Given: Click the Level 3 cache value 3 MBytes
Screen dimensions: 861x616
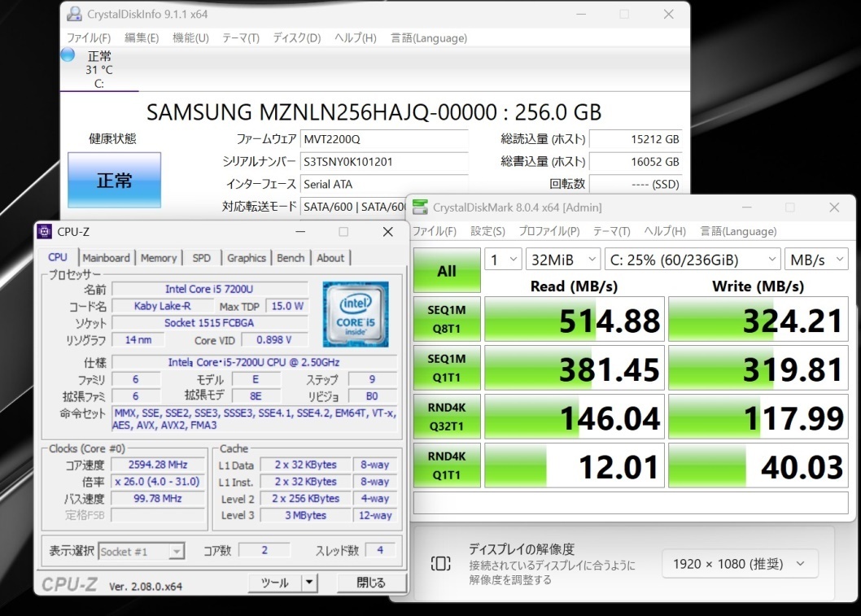Looking at the screenshot, I should (305, 515).
